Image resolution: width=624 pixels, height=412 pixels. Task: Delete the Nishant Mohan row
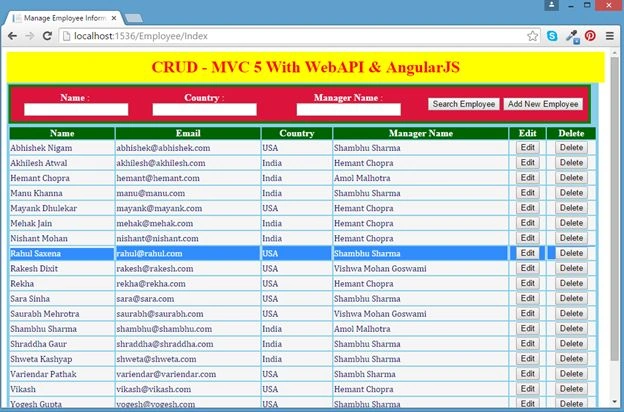click(x=571, y=238)
